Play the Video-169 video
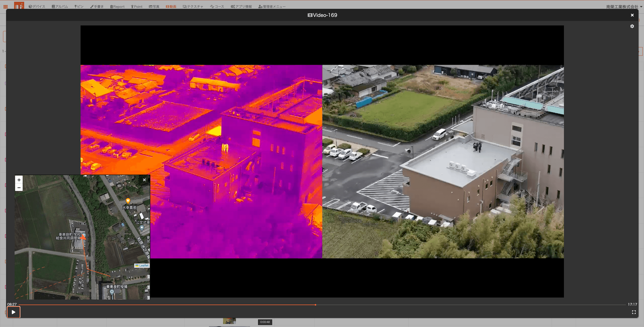Viewport: 644px width, 327px height. [x=13, y=312]
